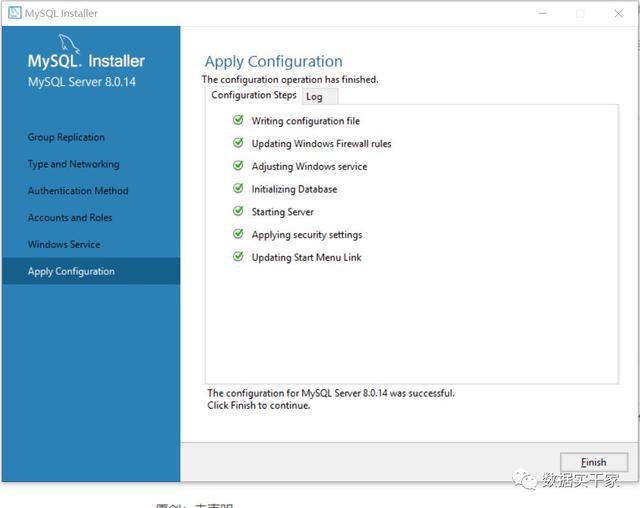Click 'Starting Server' step text
Screen dimensions: 640x508
tap(282, 212)
